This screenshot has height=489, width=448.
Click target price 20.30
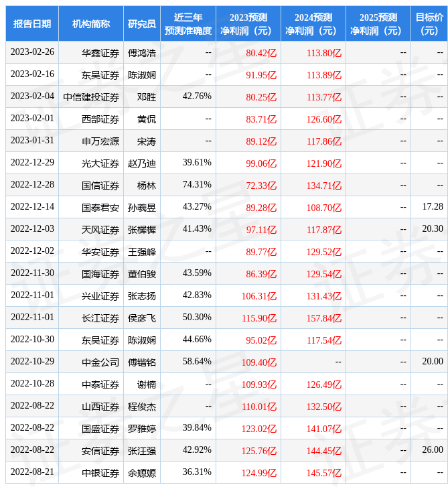(x=433, y=229)
